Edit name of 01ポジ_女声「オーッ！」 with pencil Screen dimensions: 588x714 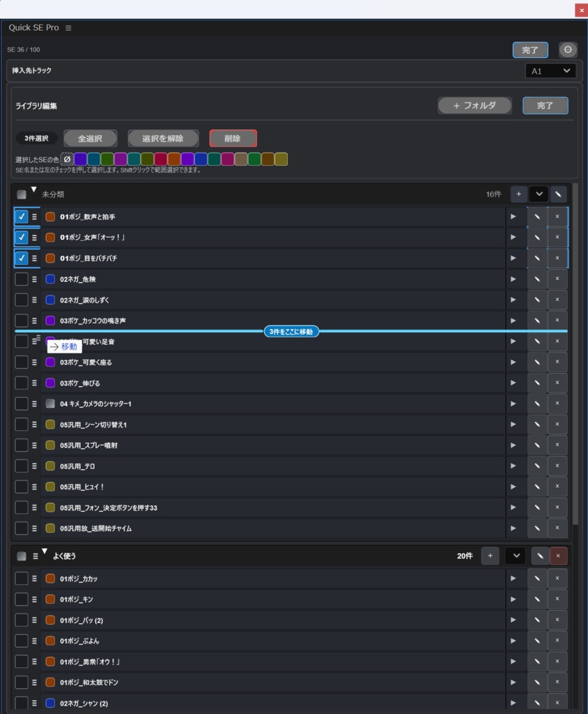(x=537, y=237)
